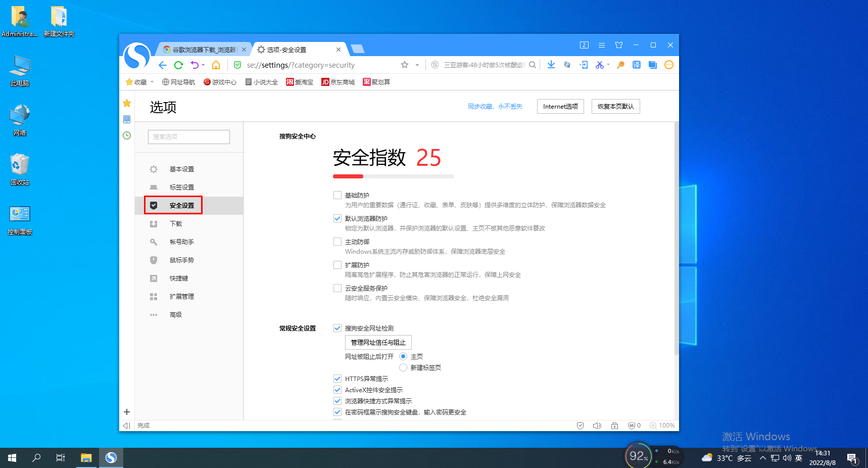Select the 新建标签页 radio button
Image resolution: width=868 pixels, height=468 pixels.
point(403,367)
